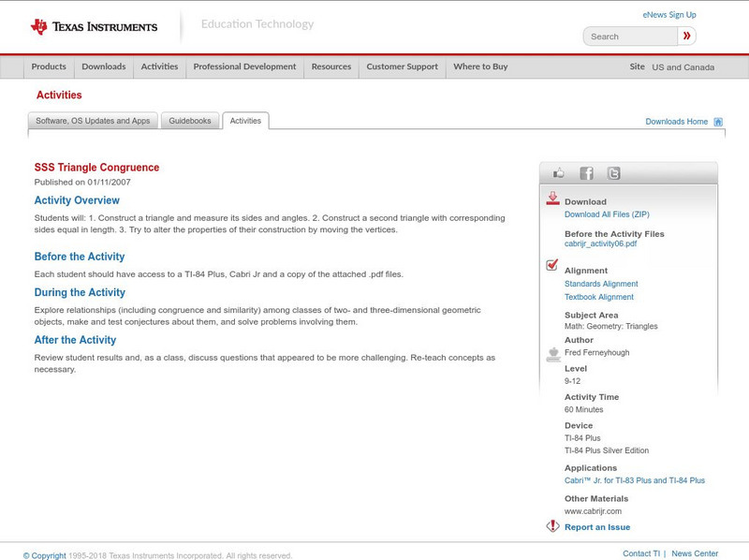Screen dimensions: 749x560
Task: Open cabrijr_activity06.pdf file
Action: pyautogui.click(x=600, y=243)
